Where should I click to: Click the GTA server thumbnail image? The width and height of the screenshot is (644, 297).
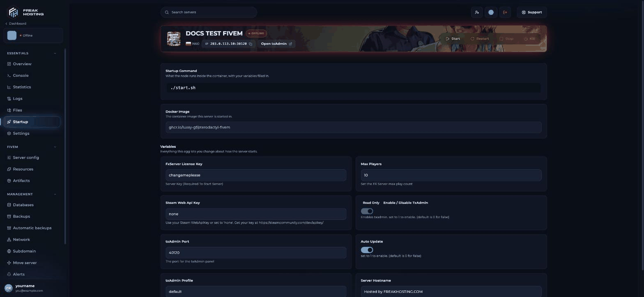tap(174, 39)
